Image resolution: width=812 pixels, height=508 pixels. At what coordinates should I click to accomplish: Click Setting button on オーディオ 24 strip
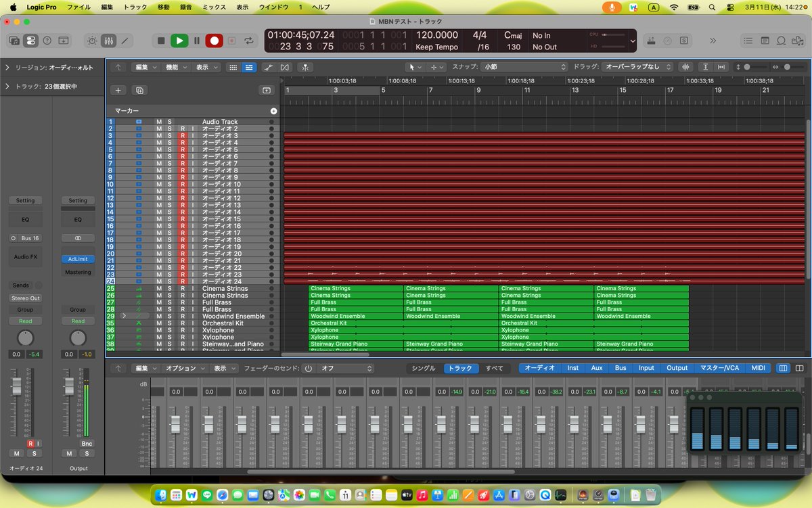[x=26, y=201]
